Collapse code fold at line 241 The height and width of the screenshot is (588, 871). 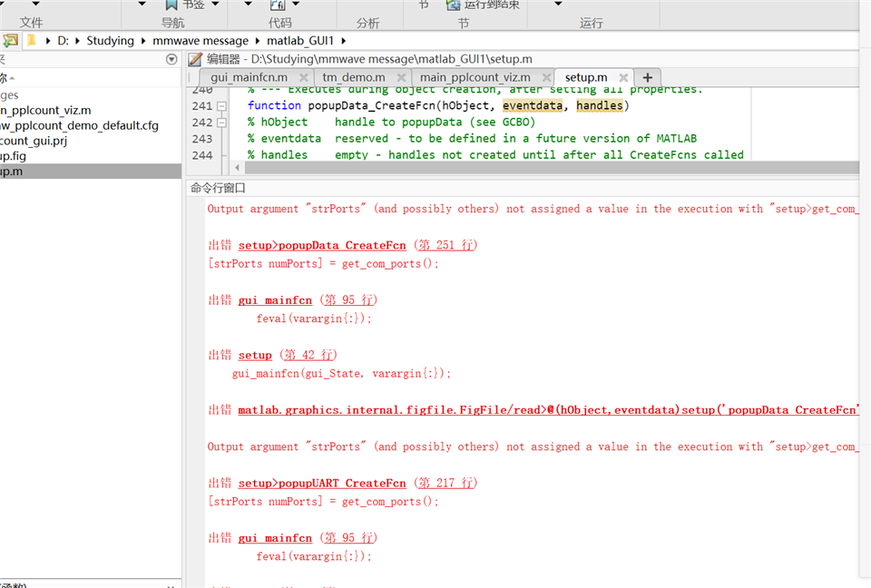[221, 105]
